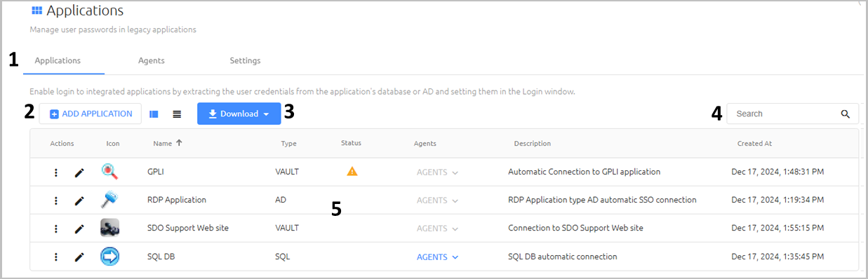Expand AGENTS dropdown for SQL DB
Viewport: 868px width, 279px height.
click(438, 257)
